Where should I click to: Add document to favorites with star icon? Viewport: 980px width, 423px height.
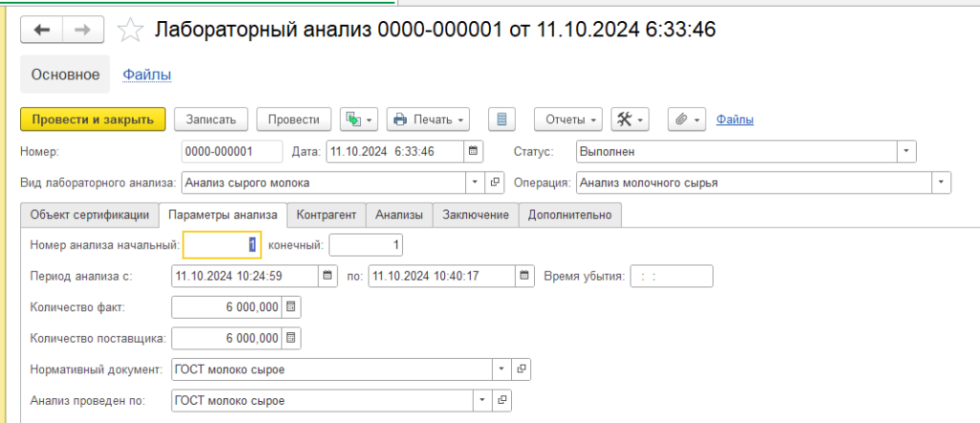pos(130,31)
